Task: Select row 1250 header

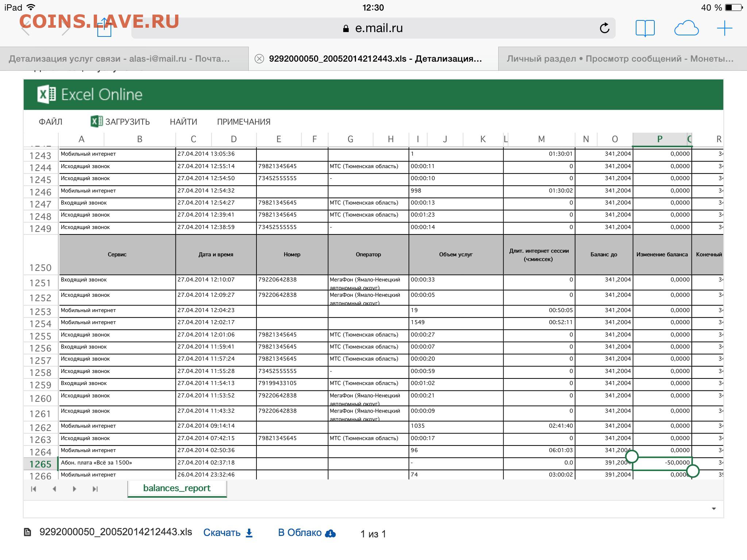Action: (40, 255)
